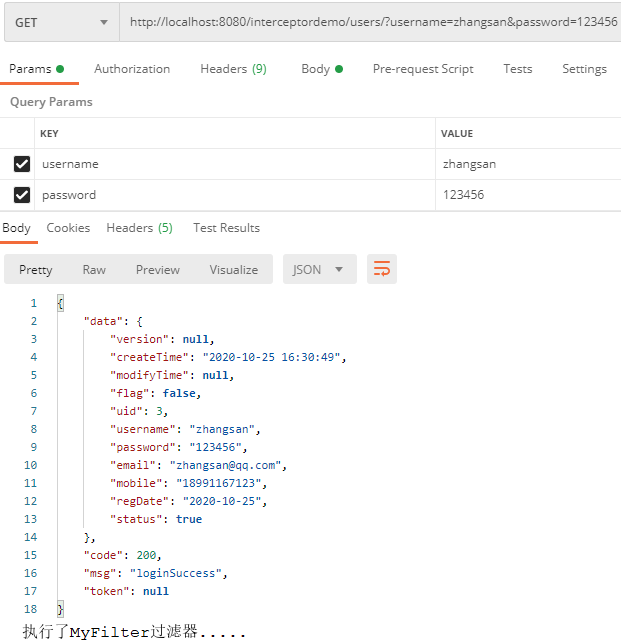Open the Pre-request Script tab
The image size is (621, 643).
(423, 69)
